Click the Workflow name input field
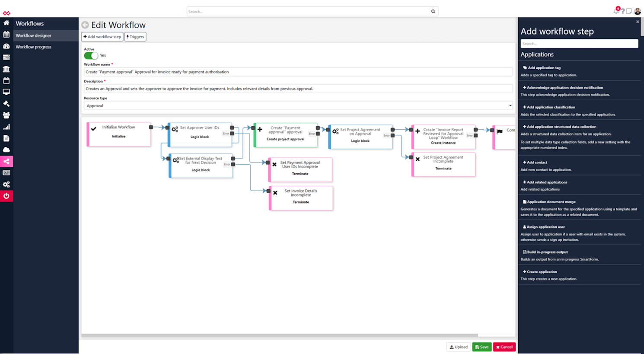644x354 pixels. click(x=298, y=72)
